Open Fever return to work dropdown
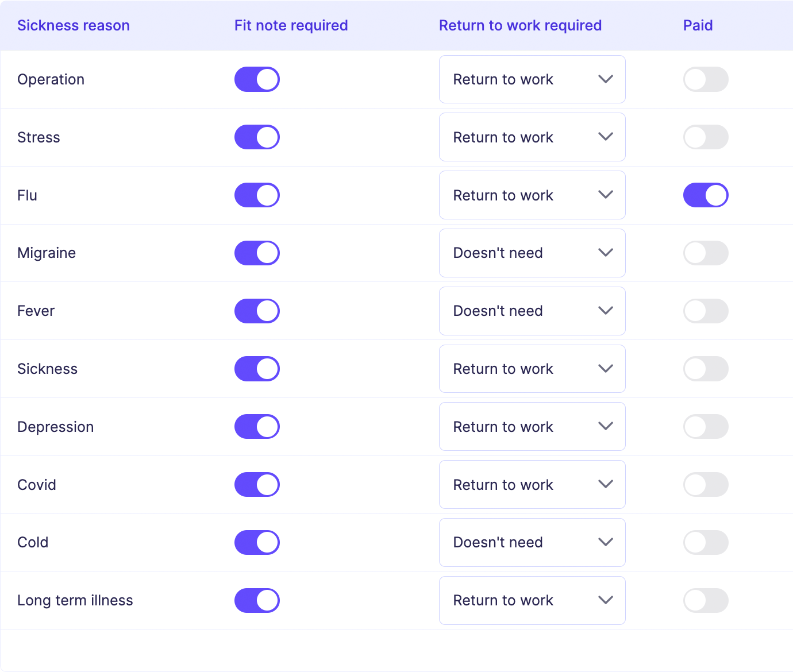Viewport: 793px width, 672px height. (x=532, y=311)
